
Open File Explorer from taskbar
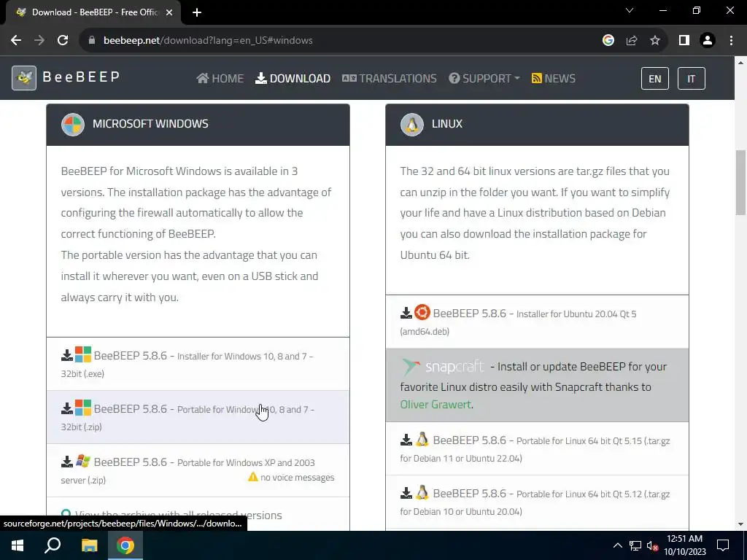click(x=89, y=545)
